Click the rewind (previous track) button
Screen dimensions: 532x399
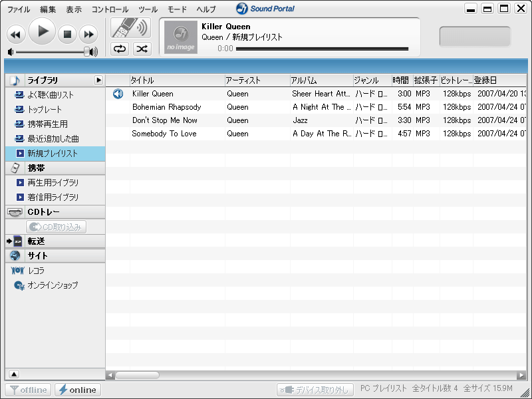coord(16,35)
